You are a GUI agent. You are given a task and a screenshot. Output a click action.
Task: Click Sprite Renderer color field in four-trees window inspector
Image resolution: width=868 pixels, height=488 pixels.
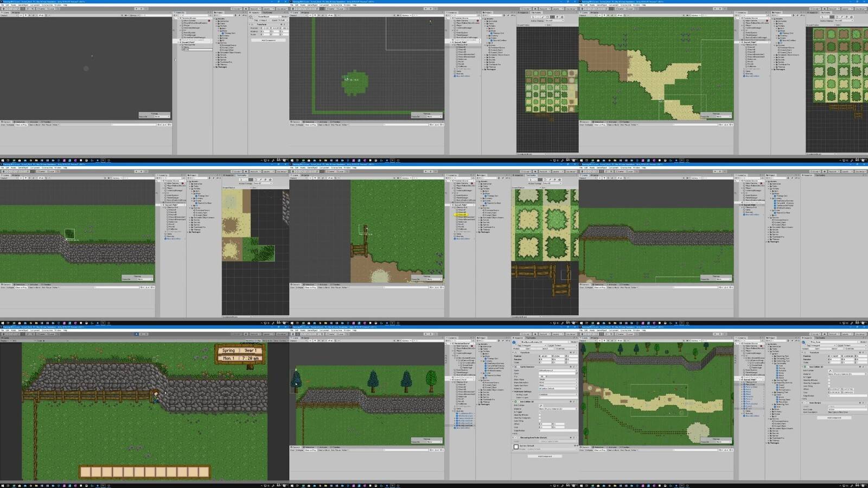pyautogui.click(x=557, y=373)
